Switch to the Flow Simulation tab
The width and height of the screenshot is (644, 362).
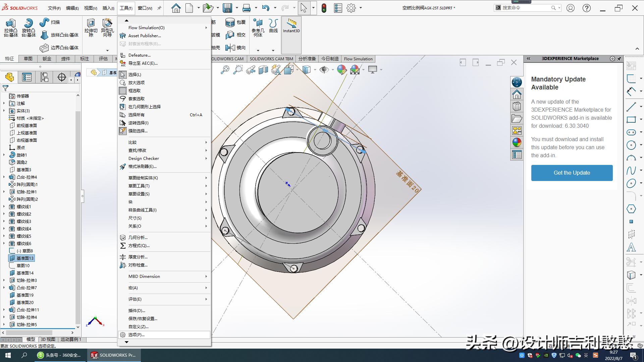tap(358, 59)
